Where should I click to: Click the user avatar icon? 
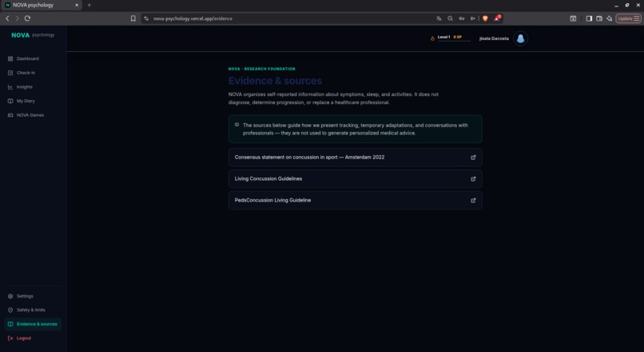tap(520, 38)
